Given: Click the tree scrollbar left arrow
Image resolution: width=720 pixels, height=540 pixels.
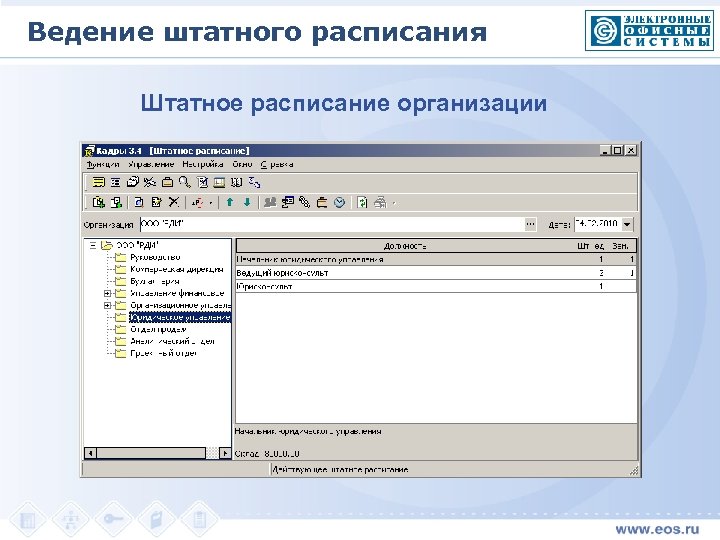Looking at the screenshot, I should click(x=90, y=453).
